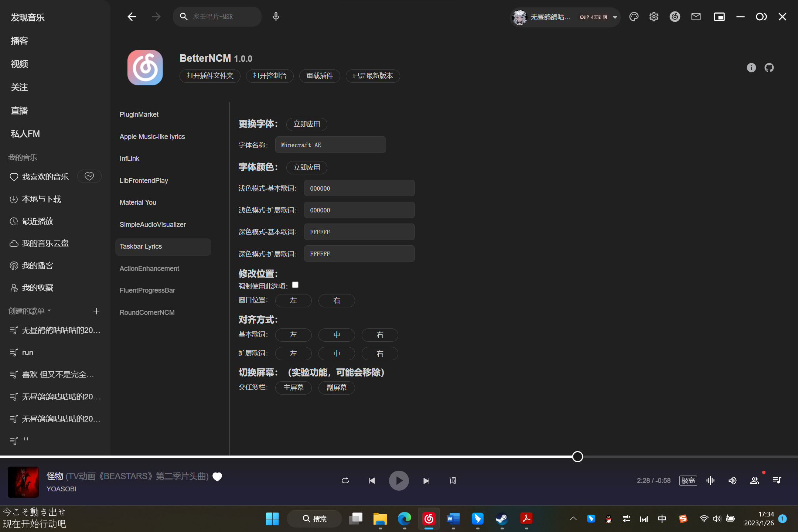Open the PluginMarket plugin tab
Screen dimensions: 798x532
click(139, 115)
